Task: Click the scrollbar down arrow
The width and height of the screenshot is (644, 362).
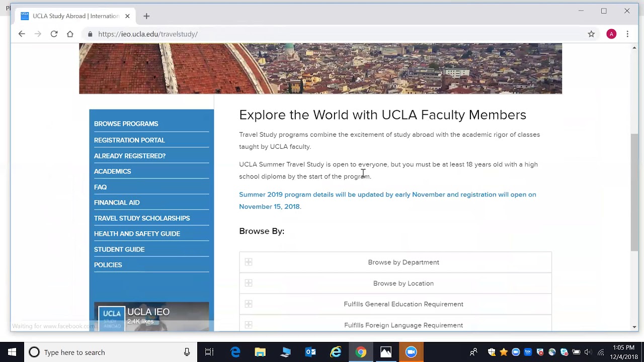Action: coord(634,327)
